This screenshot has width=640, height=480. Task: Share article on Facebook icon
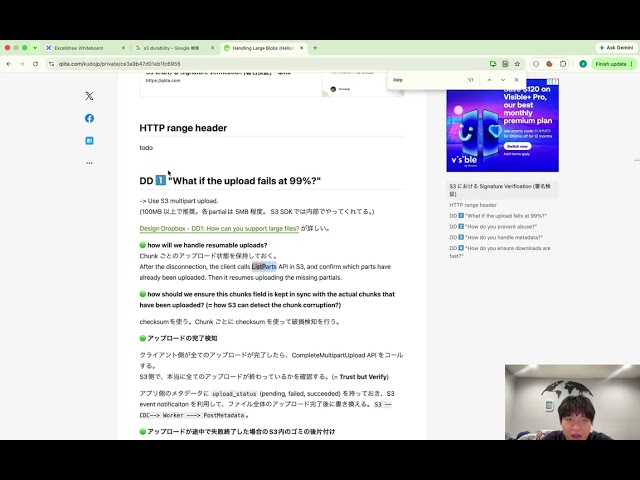[89, 118]
